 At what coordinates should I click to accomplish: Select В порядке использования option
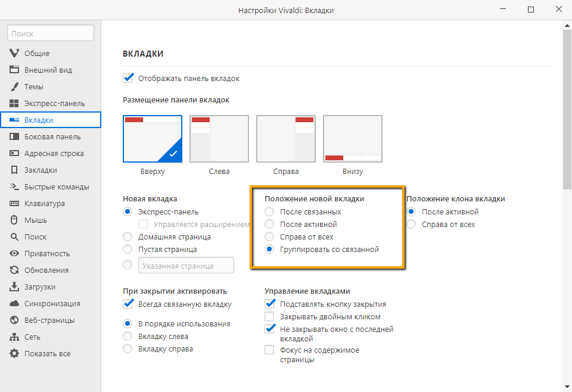click(128, 323)
